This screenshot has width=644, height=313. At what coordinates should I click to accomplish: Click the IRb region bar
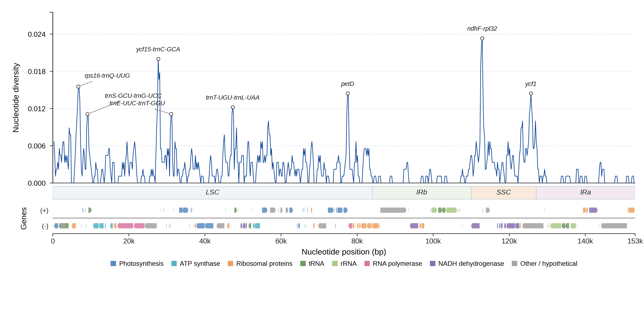[x=422, y=193]
